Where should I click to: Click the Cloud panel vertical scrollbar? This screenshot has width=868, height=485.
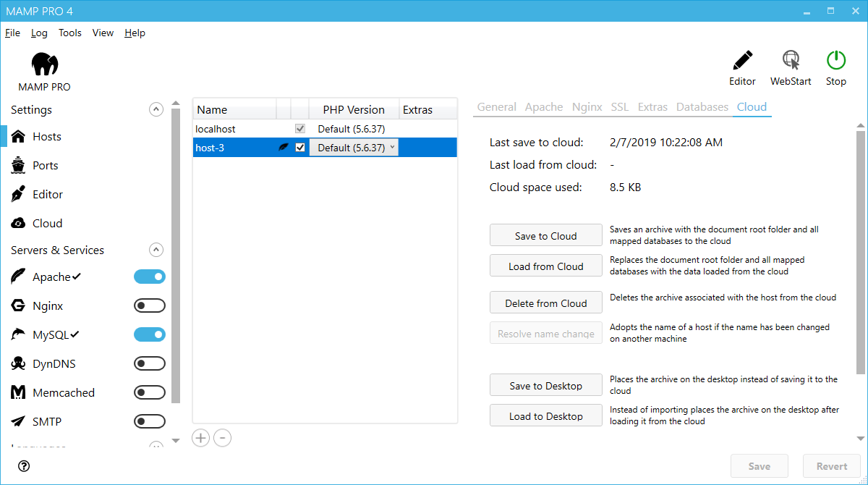[861, 252]
